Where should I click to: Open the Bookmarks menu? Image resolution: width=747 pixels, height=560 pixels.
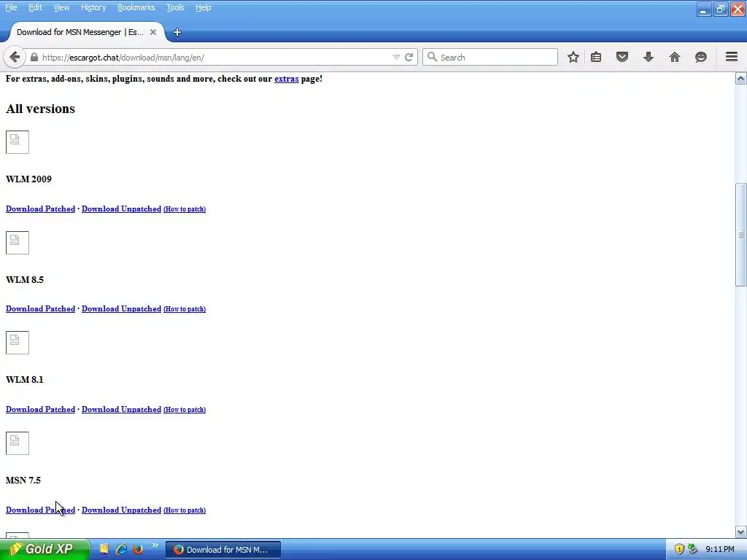coord(136,7)
